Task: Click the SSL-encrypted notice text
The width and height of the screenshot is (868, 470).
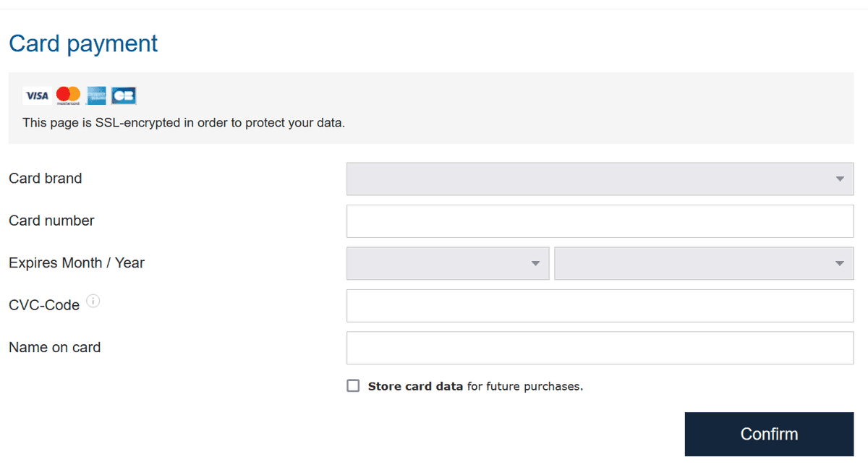Action: pyautogui.click(x=184, y=123)
